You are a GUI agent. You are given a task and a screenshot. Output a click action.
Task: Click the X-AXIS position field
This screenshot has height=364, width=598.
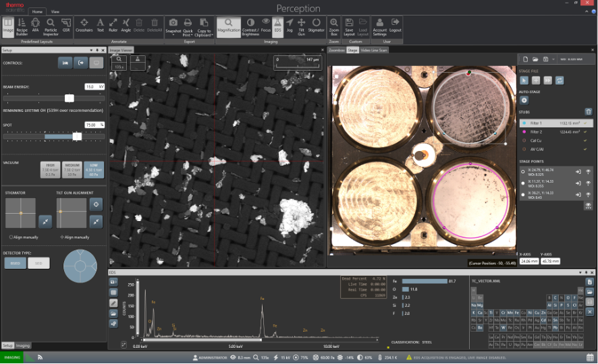point(529,261)
